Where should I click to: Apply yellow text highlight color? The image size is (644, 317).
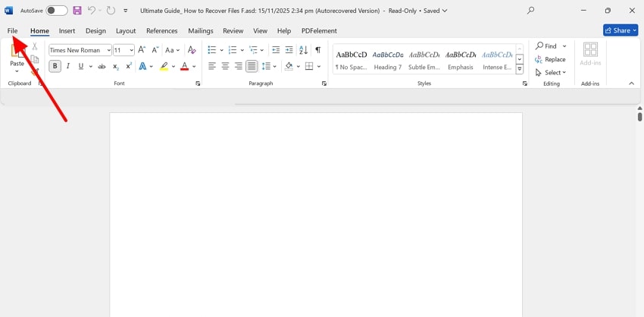pos(164,66)
